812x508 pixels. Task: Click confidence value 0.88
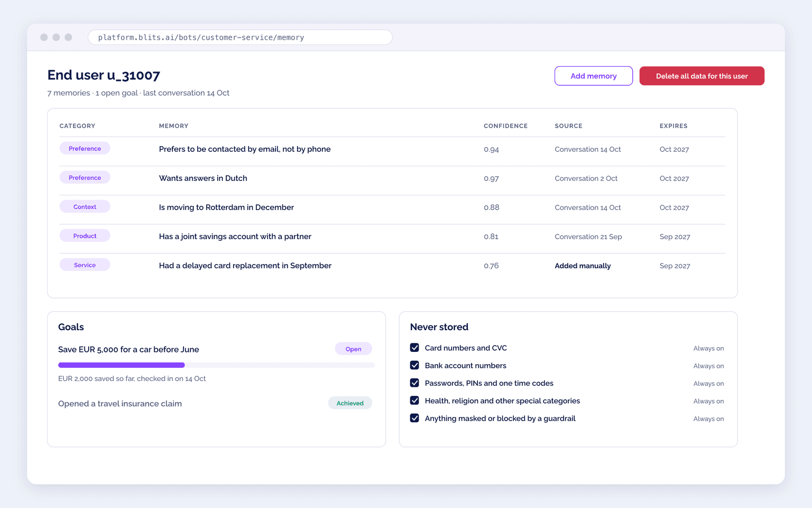(491, 207)
